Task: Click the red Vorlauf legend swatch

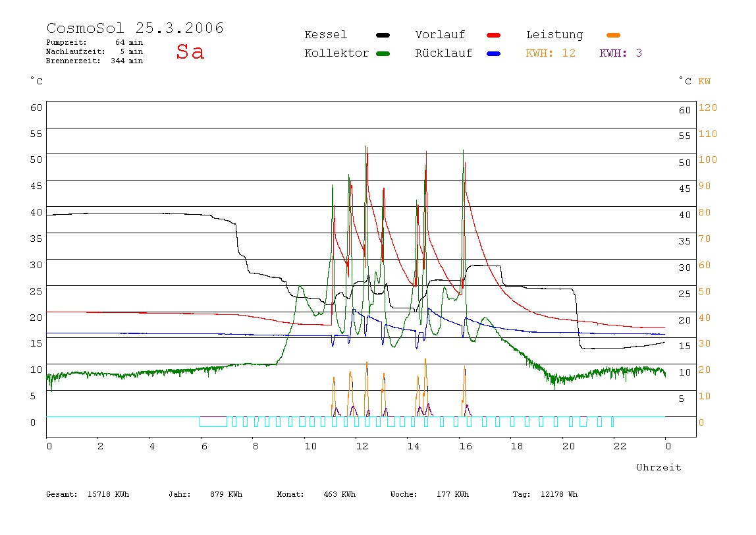Action: click(x=494, y=35)
